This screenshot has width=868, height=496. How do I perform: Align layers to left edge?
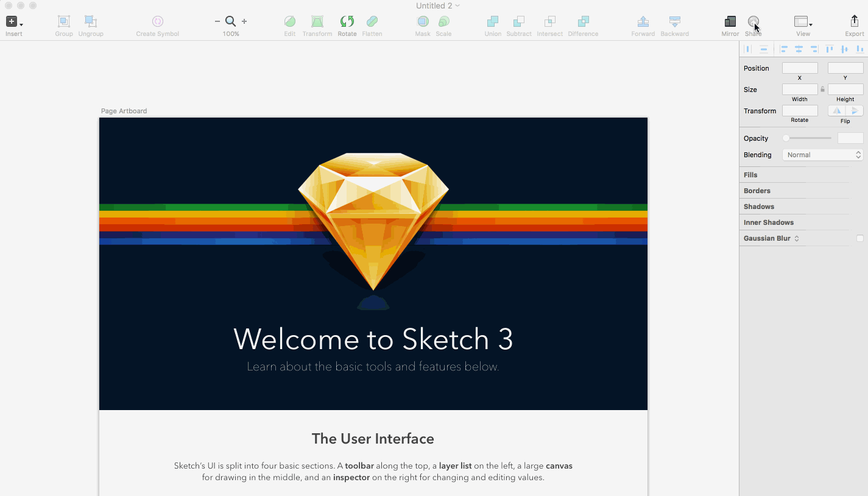tap(784, 49)
